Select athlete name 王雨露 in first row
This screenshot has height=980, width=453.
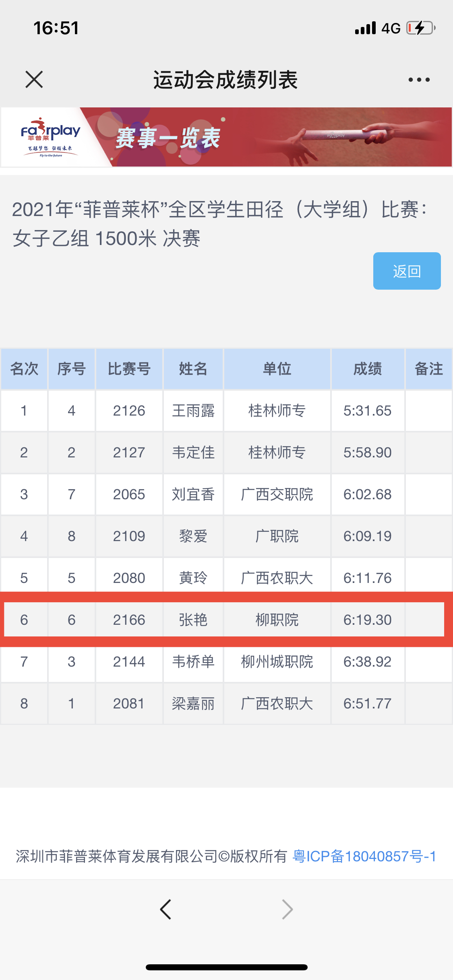pyautogui.click(x=193, y=411)
